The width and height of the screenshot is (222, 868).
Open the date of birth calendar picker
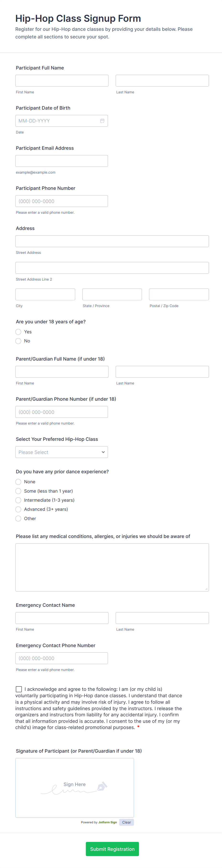102,121
